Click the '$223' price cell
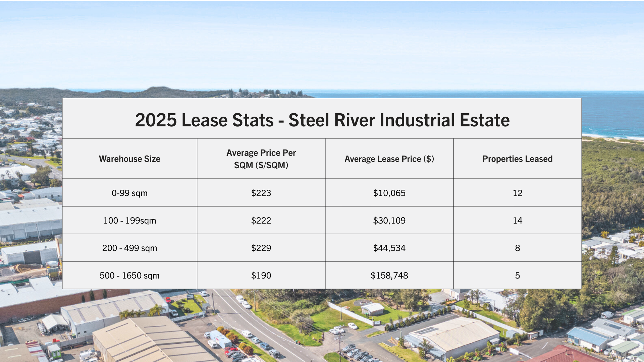644x362 pixels. point(261,193)
